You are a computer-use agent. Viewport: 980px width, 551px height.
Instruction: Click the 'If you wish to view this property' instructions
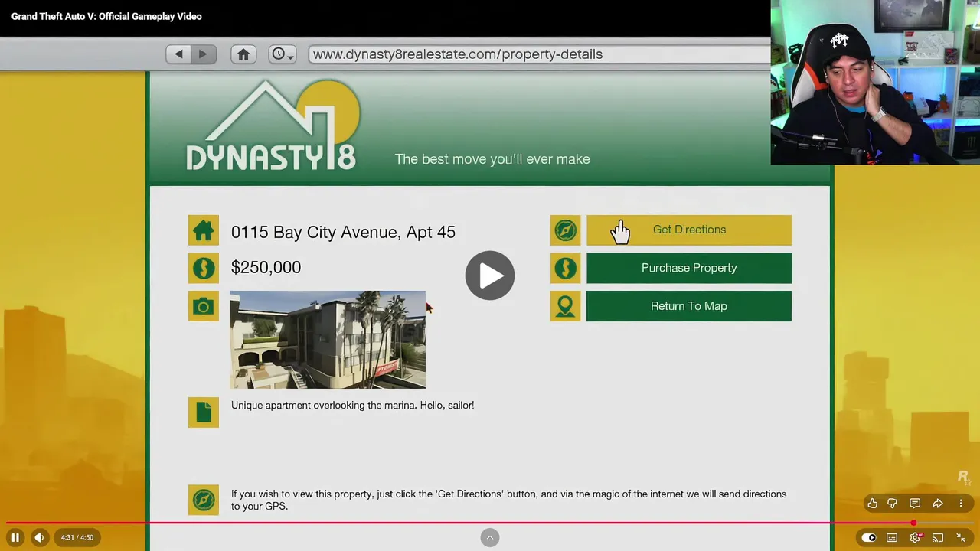508,500
